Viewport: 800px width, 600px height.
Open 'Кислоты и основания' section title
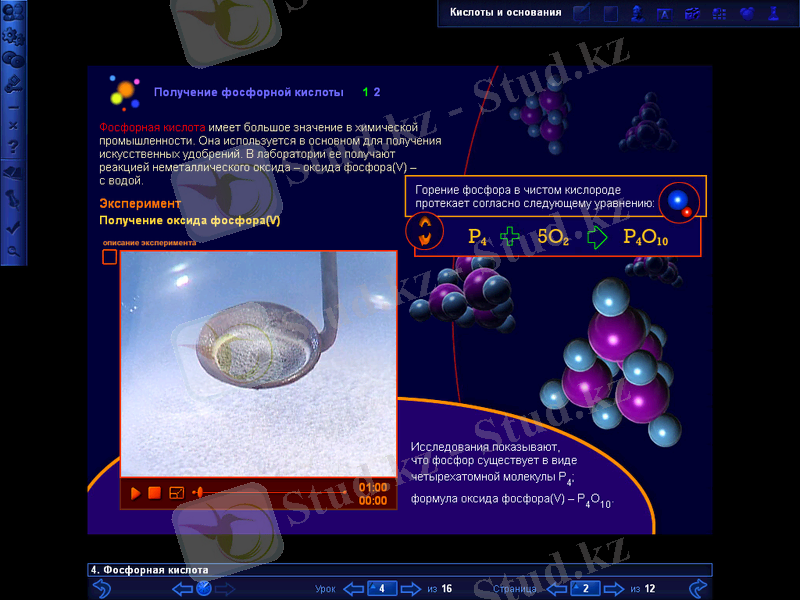pyautogui.click(x=499, y=13)
